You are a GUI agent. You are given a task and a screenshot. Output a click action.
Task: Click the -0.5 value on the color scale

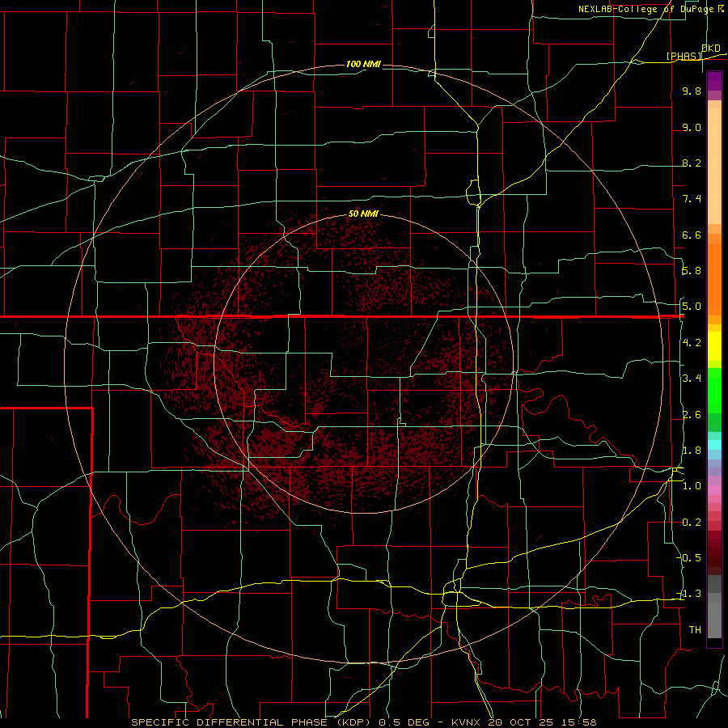(689, 558)
